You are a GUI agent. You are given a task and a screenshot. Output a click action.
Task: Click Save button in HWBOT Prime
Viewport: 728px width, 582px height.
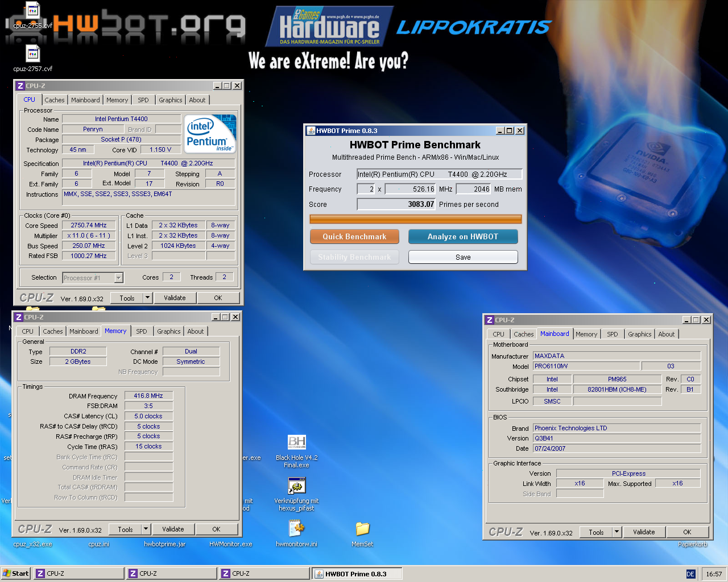click(463, 257)
